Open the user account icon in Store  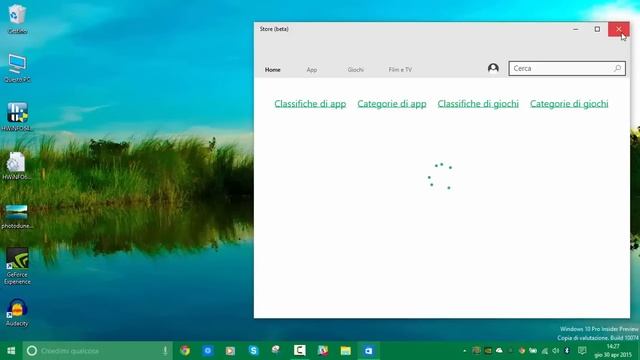pyautogui.click(x=493, y=68)
